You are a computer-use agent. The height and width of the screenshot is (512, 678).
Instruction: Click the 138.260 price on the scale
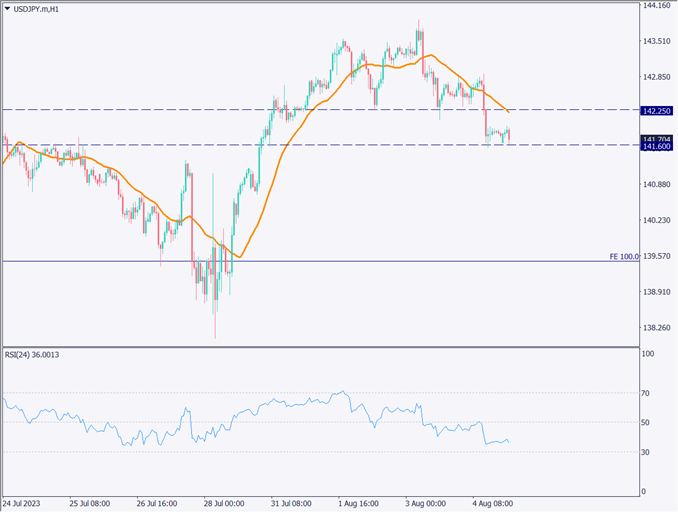click(656, 328)
